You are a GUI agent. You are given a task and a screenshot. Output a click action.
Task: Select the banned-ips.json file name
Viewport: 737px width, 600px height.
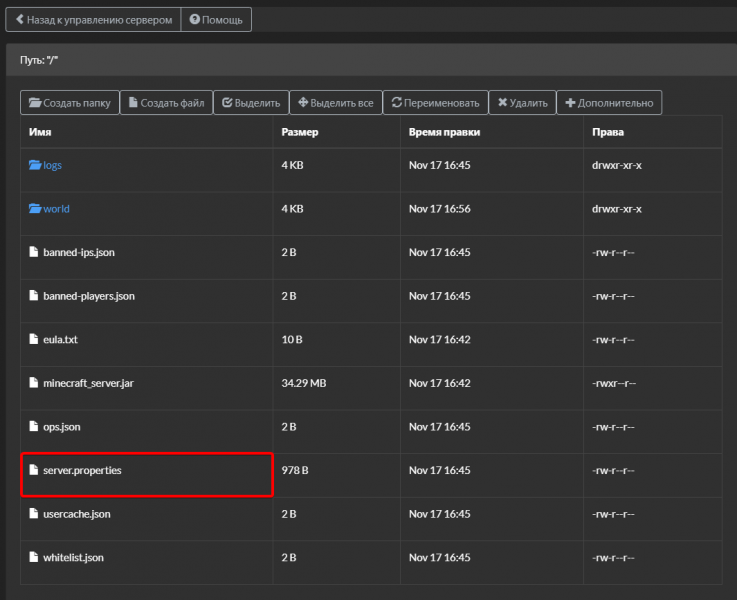pos(79,252)
